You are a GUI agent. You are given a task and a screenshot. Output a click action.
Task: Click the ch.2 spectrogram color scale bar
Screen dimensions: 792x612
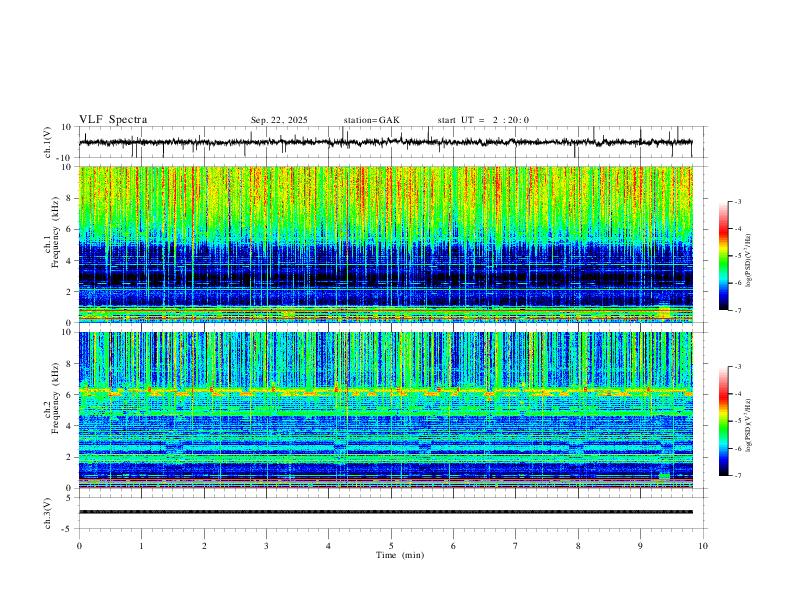(x=723, y=421)
